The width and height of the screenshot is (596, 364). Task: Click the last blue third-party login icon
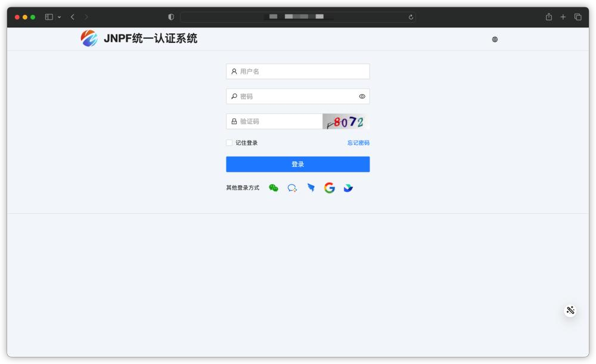pos(349,188)
